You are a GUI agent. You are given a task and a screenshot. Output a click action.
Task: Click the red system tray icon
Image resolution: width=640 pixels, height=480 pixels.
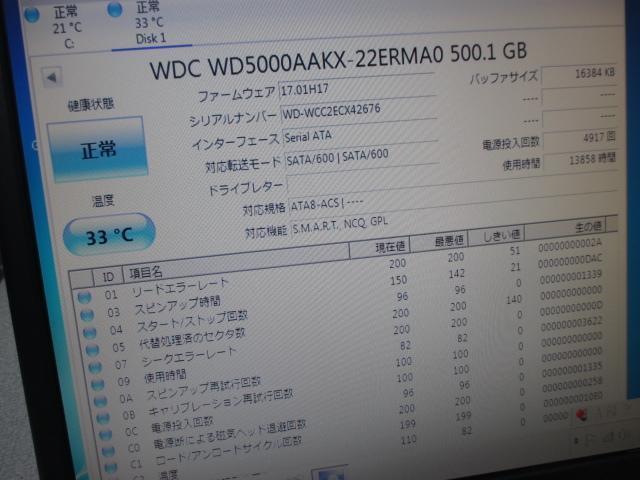coord(581,415)
